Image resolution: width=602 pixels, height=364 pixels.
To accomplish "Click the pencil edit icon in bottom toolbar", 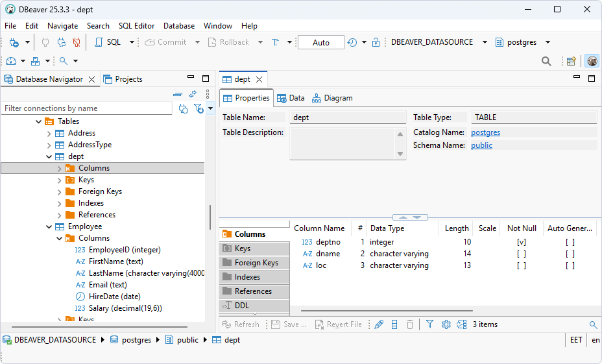I will 379,324.
